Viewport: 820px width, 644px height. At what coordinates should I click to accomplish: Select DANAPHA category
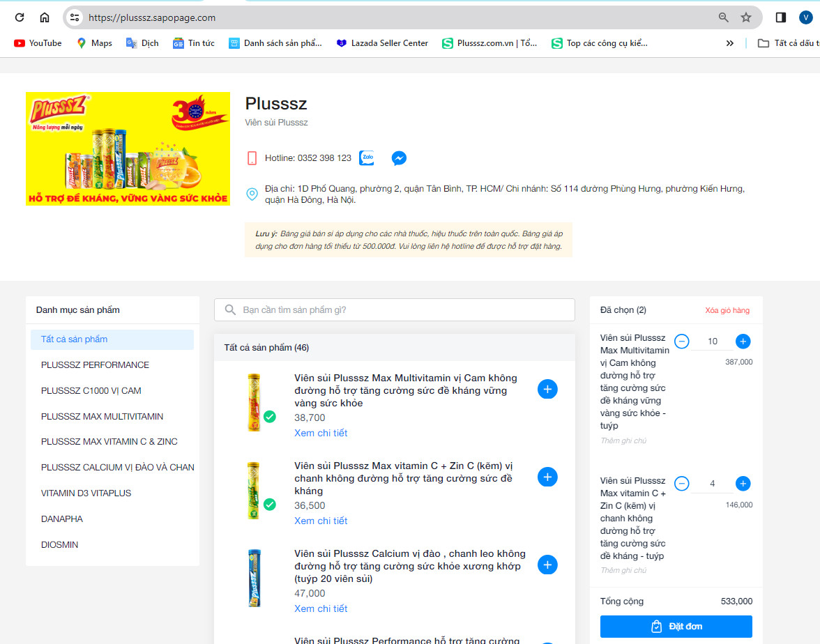61,519
